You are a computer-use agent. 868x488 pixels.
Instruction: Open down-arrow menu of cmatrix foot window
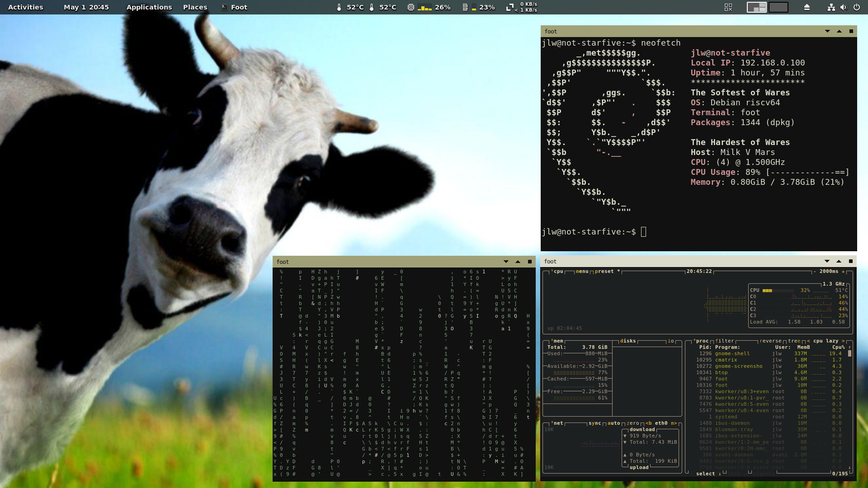[x=506, y=262]
